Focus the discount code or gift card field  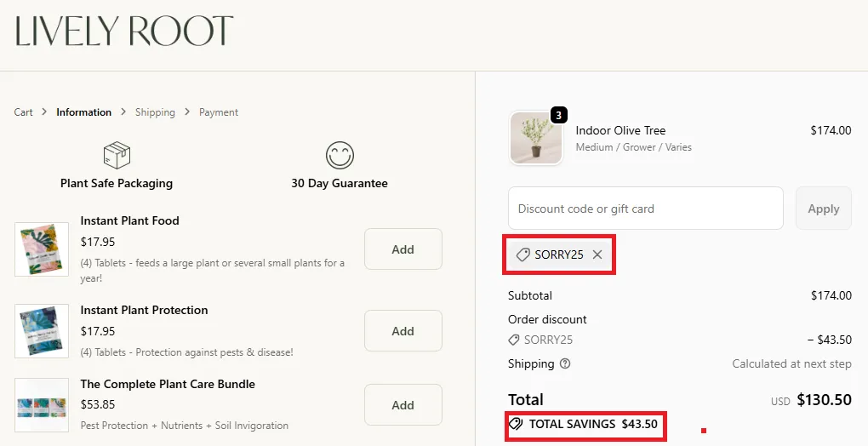tap(645, 209)
